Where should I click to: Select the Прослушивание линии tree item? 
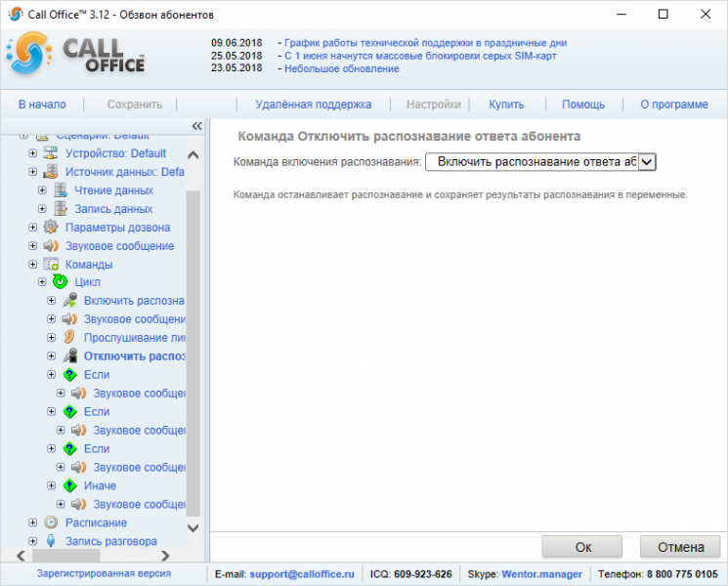pos(134,338)
